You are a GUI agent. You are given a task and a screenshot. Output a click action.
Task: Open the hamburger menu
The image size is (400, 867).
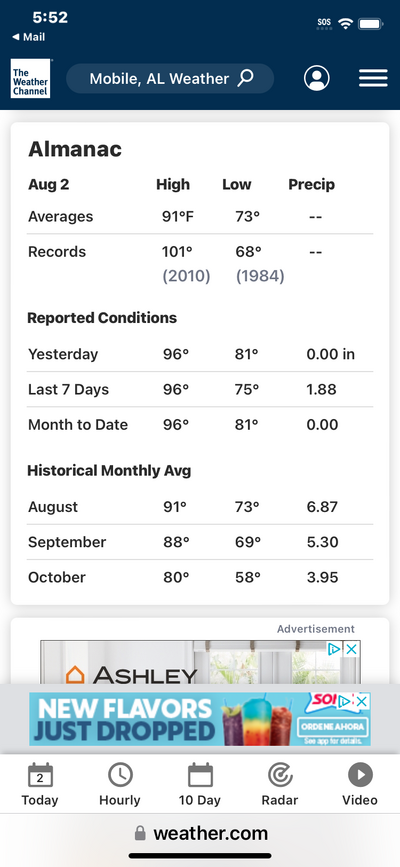(373, 79)
